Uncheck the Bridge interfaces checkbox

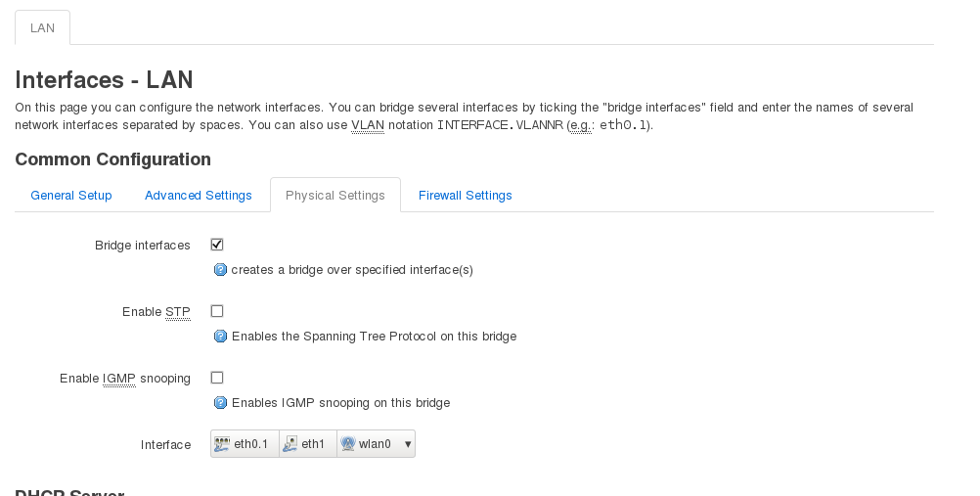click(217, 245)
